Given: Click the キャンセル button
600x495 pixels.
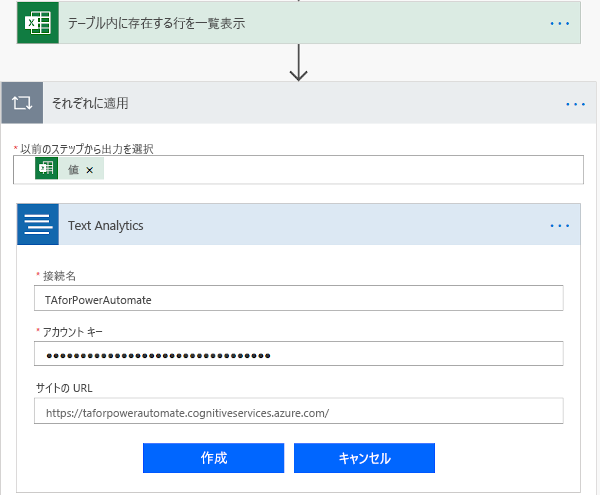Looking at the screenshot, I should (364, 458).
